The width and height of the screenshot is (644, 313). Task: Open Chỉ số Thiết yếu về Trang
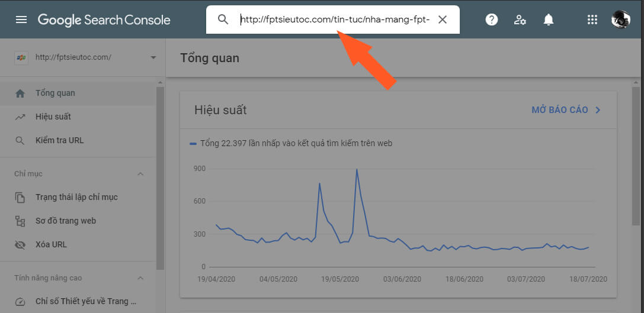[x=78, y=302]
